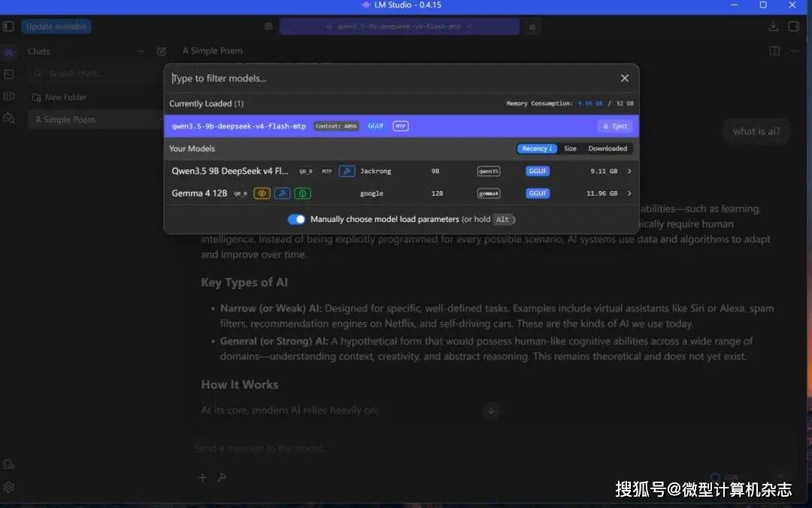Open the My Models library icon

click(x=9, y=96)
